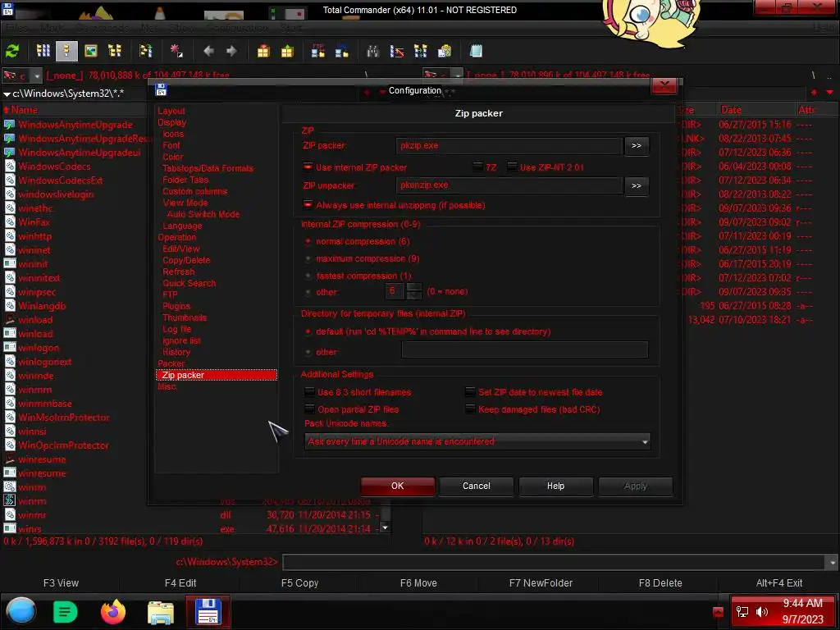Enable Open partial ZIP files checkbox
Viewport: 840px width, 630px height.
(309, 409)
